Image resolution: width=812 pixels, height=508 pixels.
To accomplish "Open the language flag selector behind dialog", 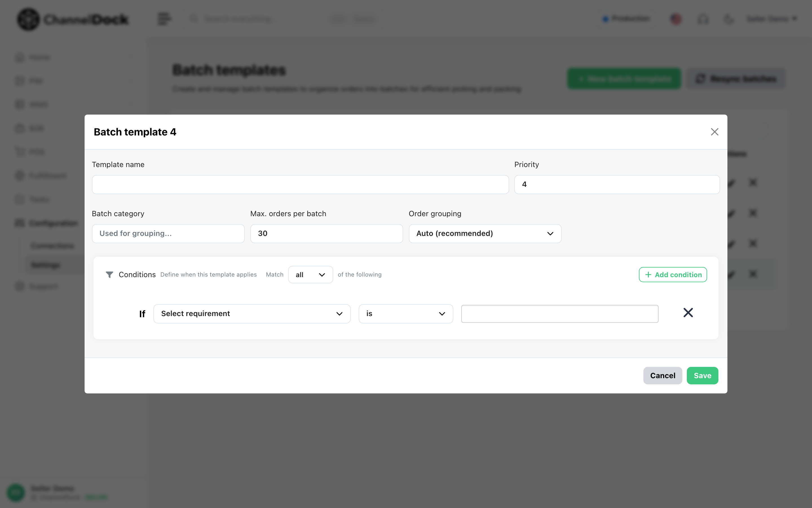I will (676, 19).
